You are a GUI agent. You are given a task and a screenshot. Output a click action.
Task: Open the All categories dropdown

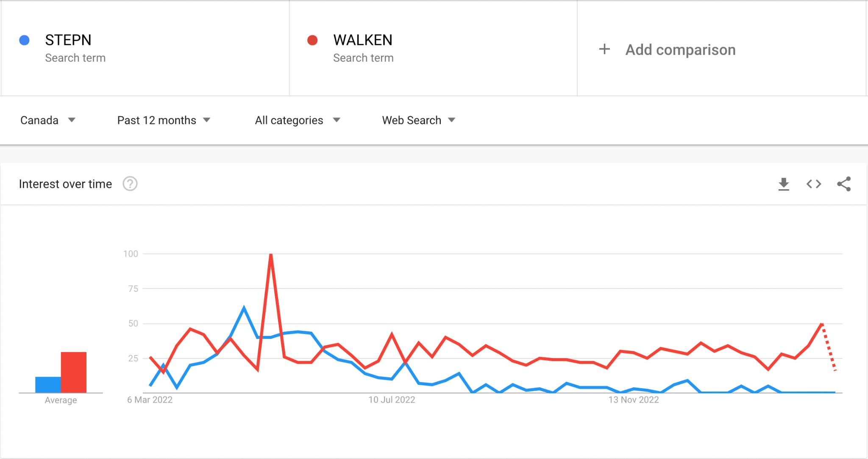298,120
